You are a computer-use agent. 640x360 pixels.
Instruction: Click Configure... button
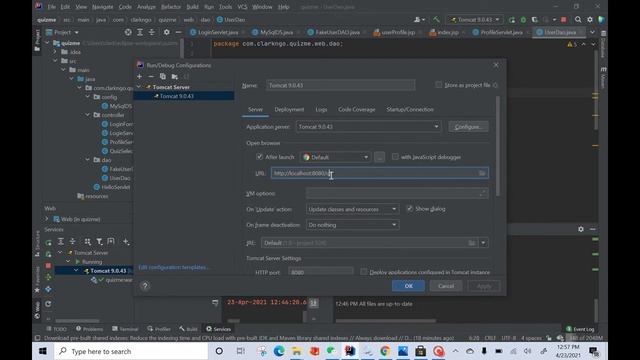[x=468, y=127]
